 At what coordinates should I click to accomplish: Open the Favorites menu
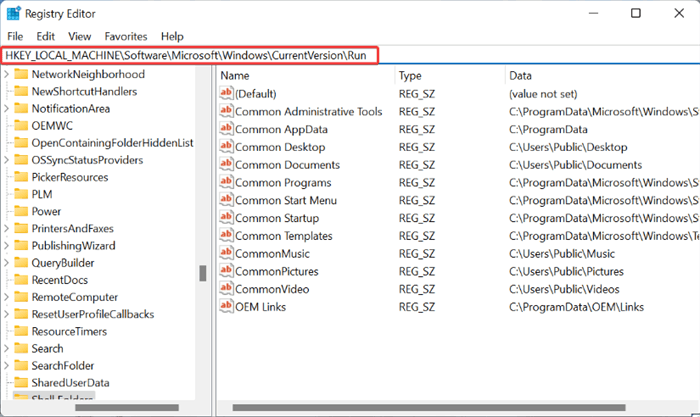[x=125, y=36]
